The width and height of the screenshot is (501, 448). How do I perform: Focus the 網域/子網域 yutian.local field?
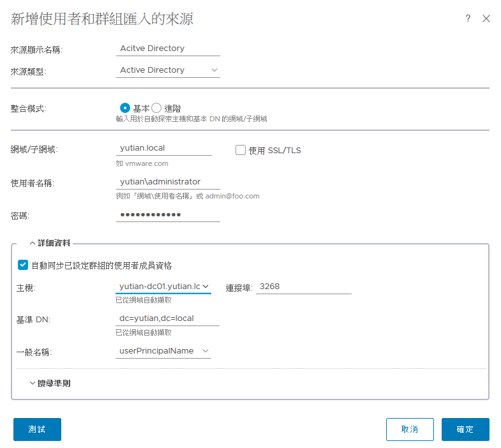(x=164, y=148)
